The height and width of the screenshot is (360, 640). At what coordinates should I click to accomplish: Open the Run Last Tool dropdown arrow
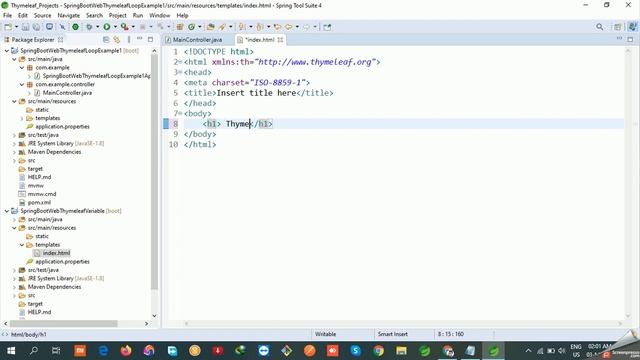133,27
